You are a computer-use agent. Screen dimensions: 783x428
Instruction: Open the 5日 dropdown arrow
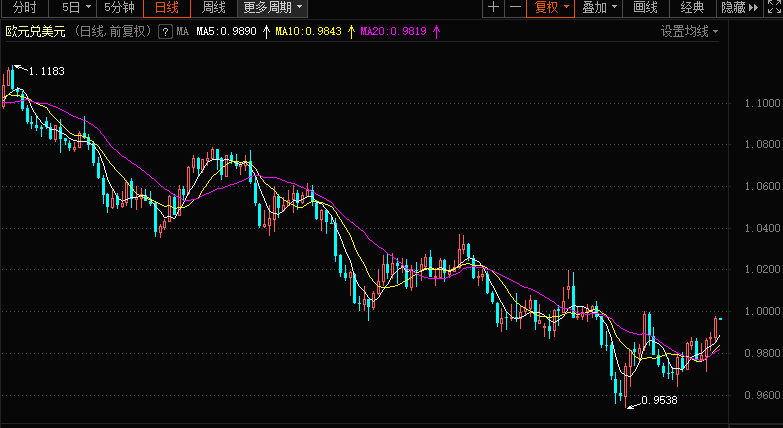pyautogui.click(x=88, y=7)
